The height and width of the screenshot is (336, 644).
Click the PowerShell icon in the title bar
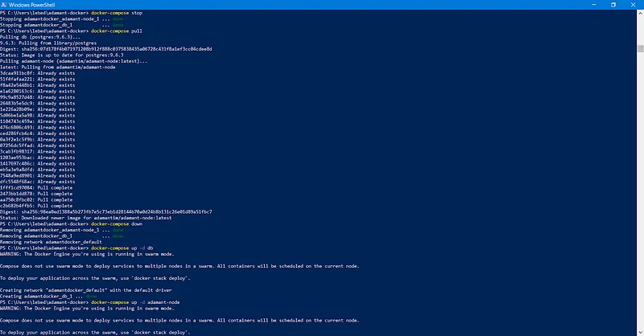(4, 5)
